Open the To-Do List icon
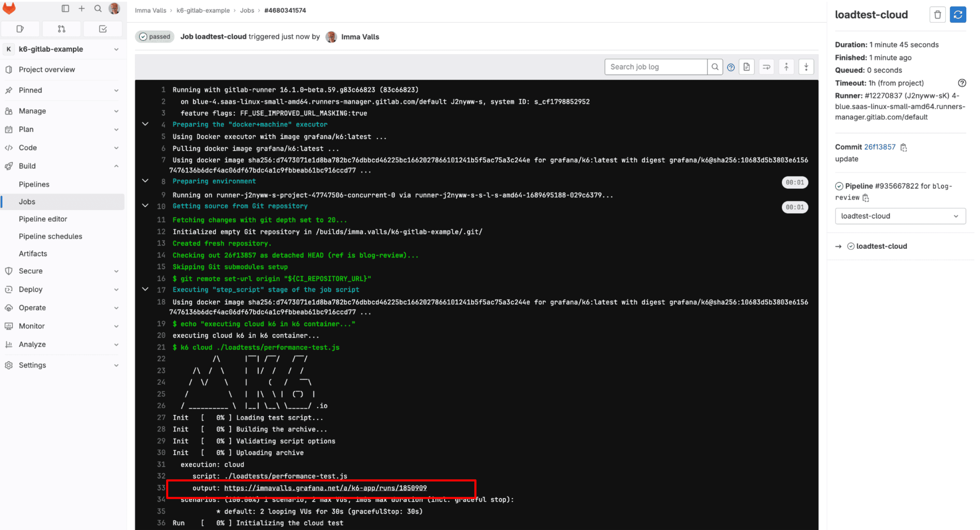This screenshot has height=530, width=980. 102,29
